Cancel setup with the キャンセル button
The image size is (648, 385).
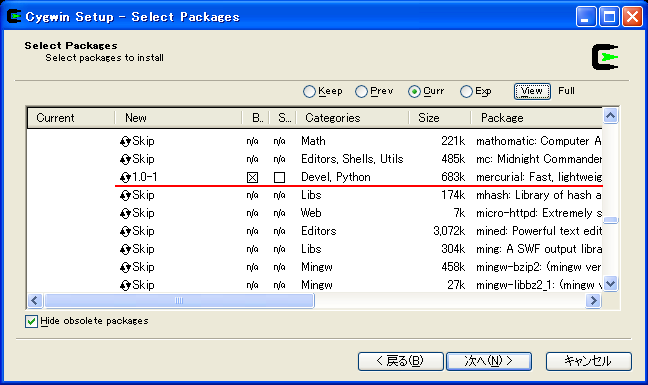click(x=588, y=361)
